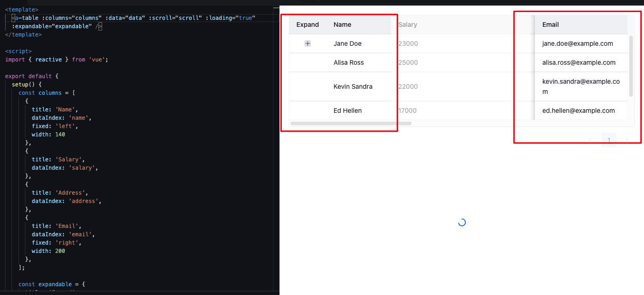The width and height of the screenshot is (644, 295).
Task: Click the 'const expandable = {' code line
Action: click(x=52, y=284)
